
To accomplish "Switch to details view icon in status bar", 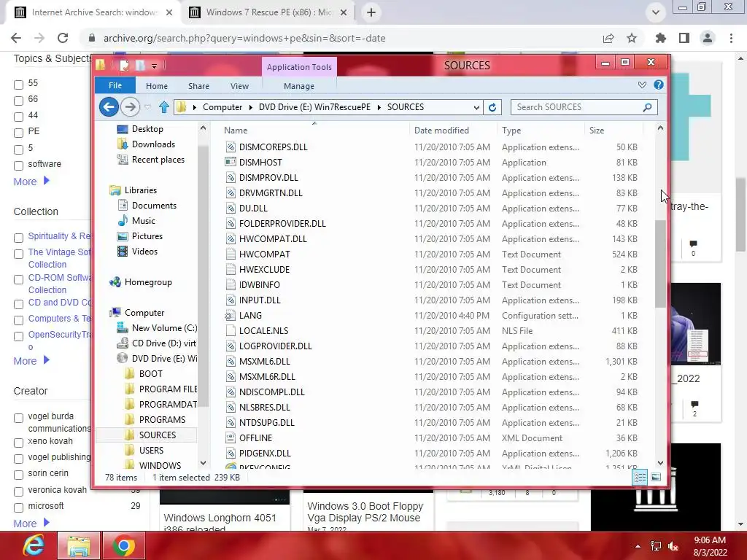I will [640, 477].
